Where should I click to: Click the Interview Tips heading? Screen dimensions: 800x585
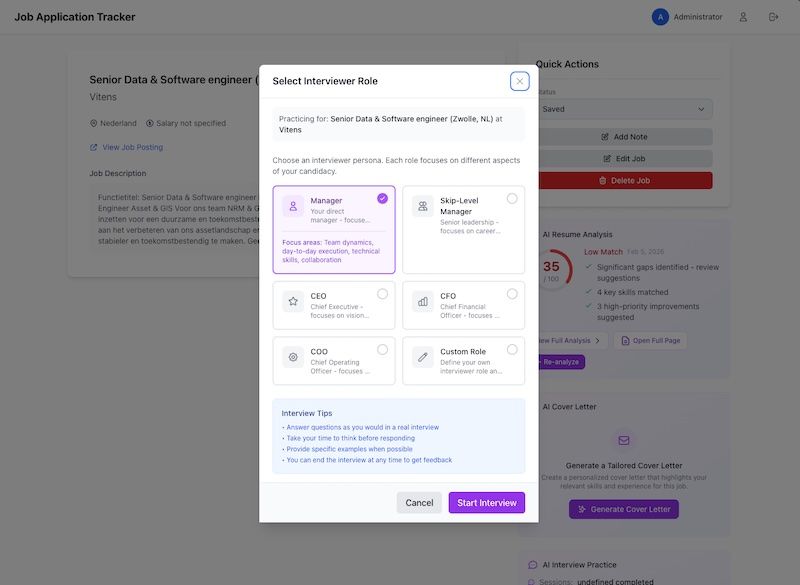(307, 413)
